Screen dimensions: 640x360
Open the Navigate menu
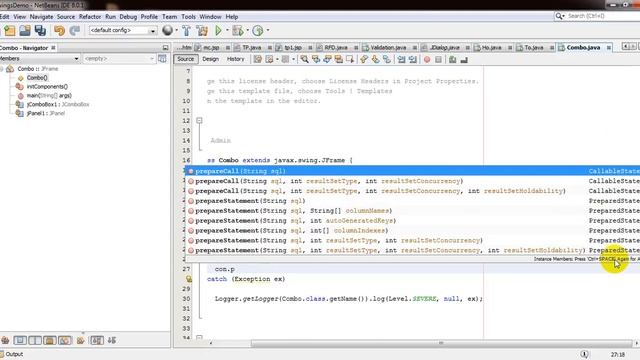click(x=41, y=17)
